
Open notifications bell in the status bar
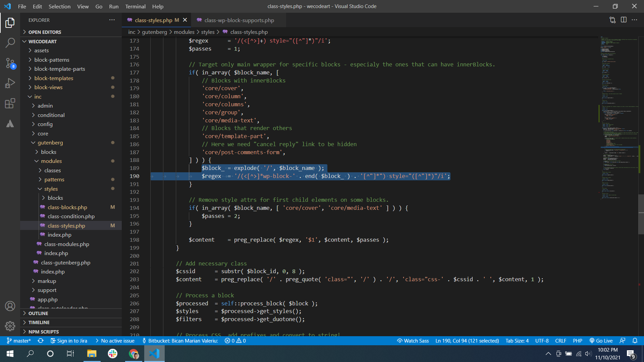(x=635, y=341)
